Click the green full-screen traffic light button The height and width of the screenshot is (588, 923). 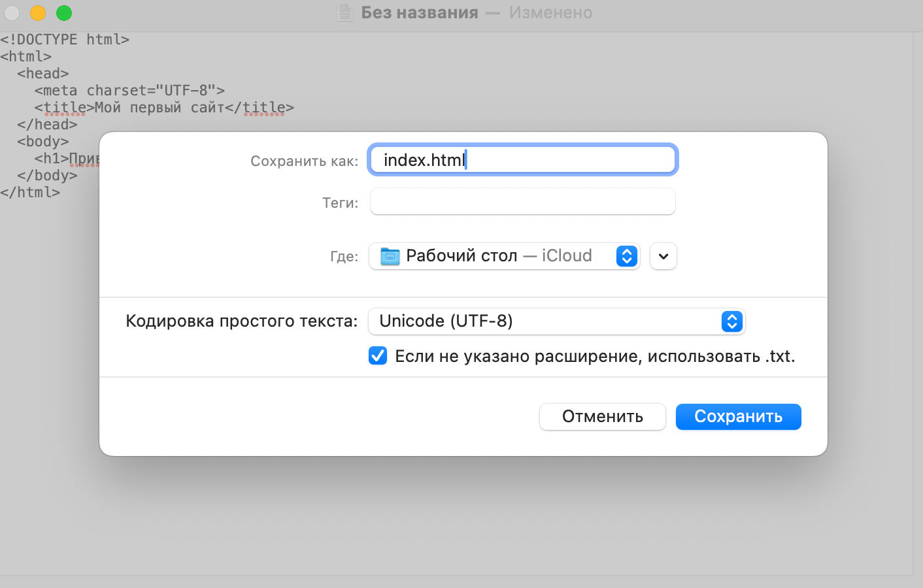coord(63,12)
